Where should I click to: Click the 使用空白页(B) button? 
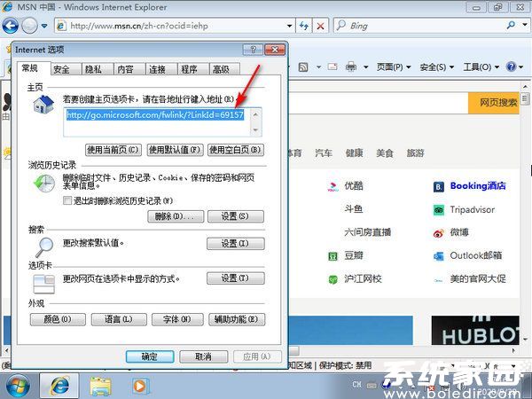point(236,150)
